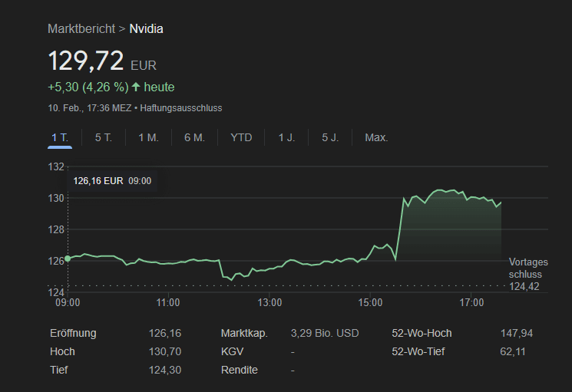Show the 5 J. chart range
This screenshot has width=572, height=392.
[x=330, y=137]
